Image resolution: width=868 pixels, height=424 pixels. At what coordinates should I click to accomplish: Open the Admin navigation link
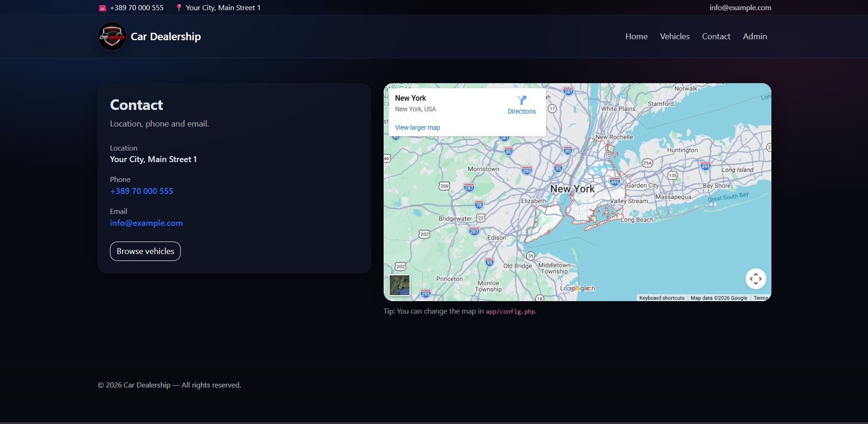[754, 36]
